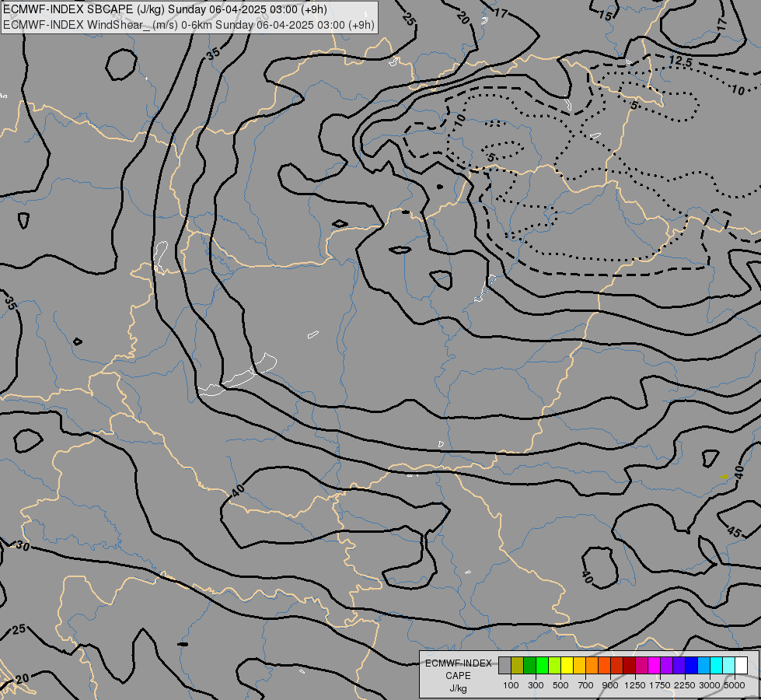Click the amber swatch above 700 tick
This screenshot has height=700, width=761.
(579, 666)
